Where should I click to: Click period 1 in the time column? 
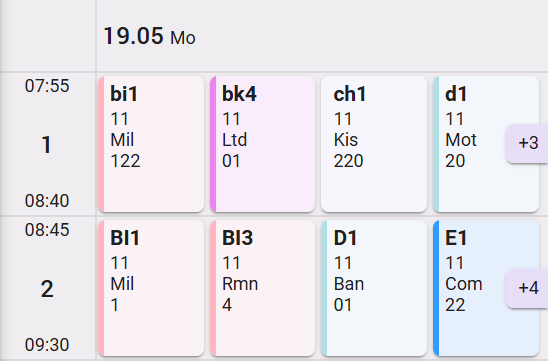(47, 145)
